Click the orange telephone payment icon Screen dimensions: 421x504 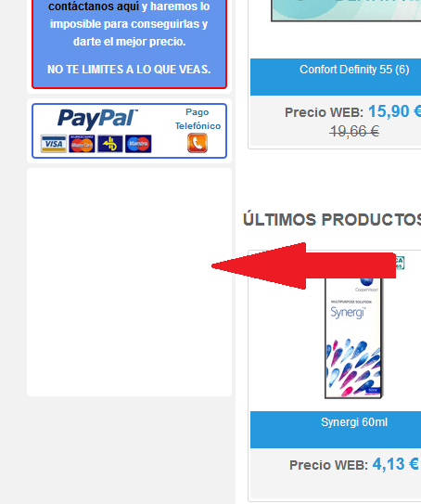point(198,143)
